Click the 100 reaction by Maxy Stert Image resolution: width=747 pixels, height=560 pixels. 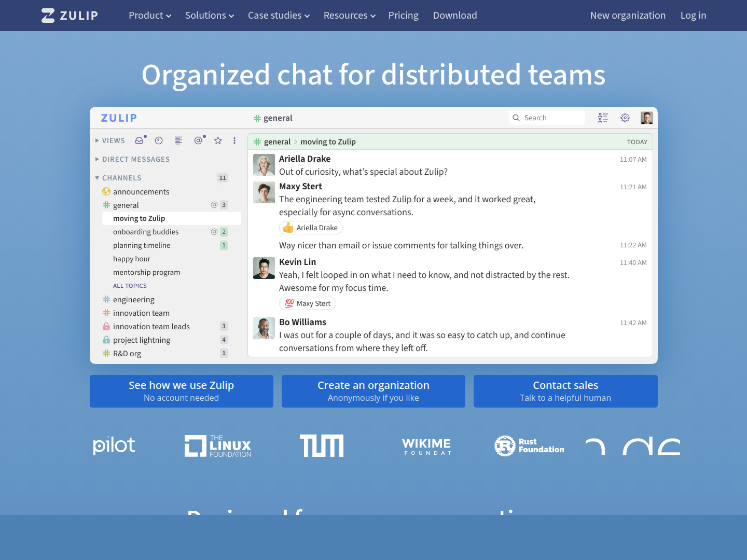pos(307,303)
